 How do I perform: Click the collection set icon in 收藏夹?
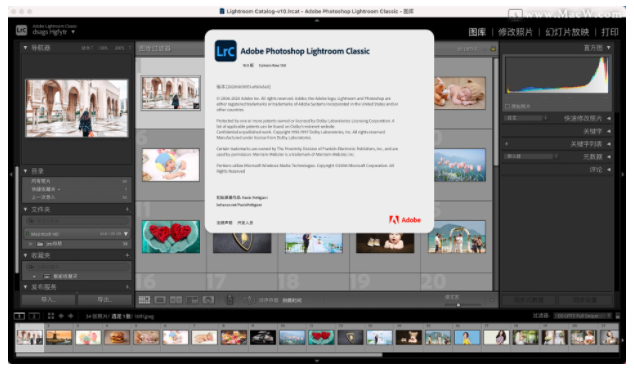[47, 276]
